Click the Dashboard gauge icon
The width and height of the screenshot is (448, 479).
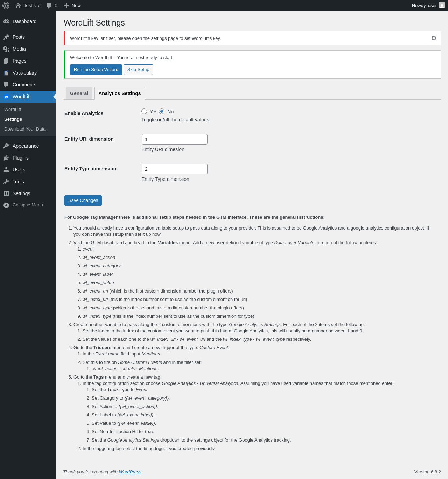point(6,21)
